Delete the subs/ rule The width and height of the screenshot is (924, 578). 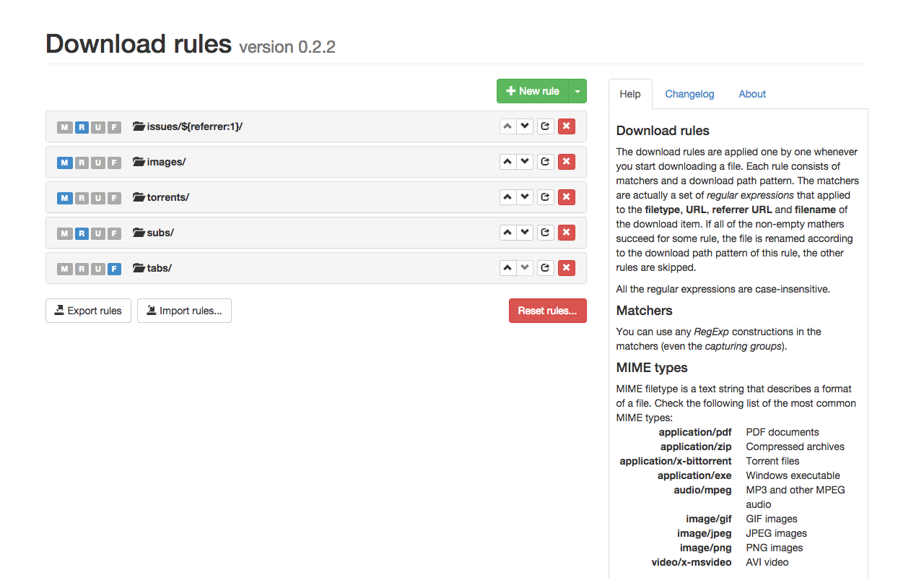(567, 232)
